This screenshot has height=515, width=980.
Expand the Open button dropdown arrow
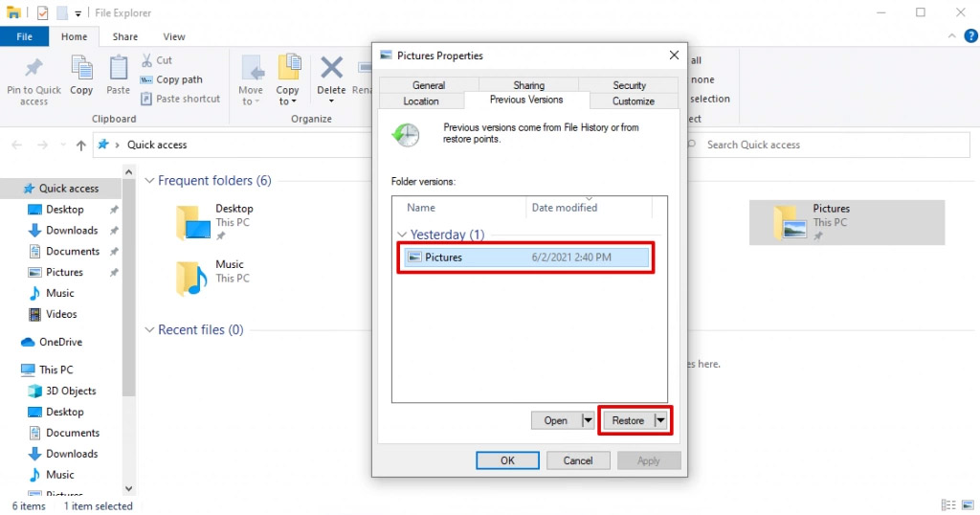point(587,420)
